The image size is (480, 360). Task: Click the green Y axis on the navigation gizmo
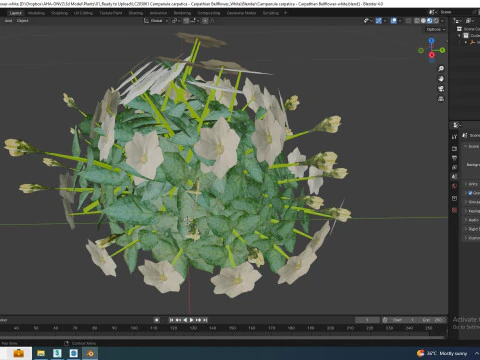click(442, 50)
